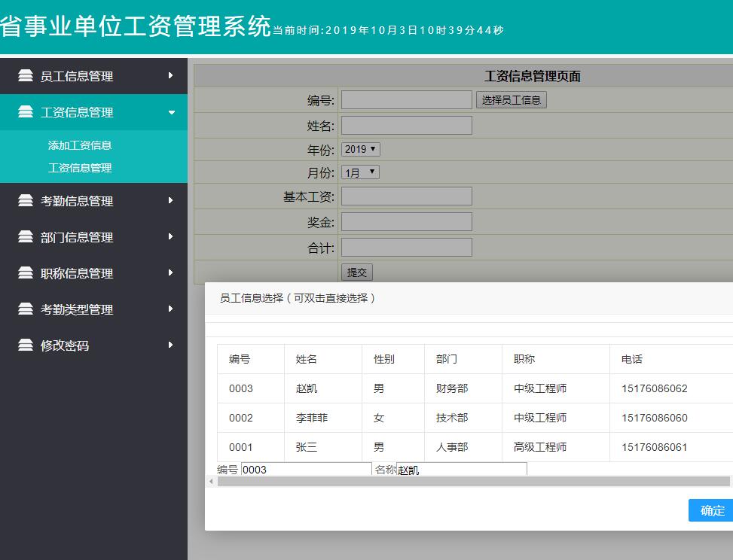Click dialog 名称 field containing 赵凯
The image size is (733, 560).
[461, 470]
